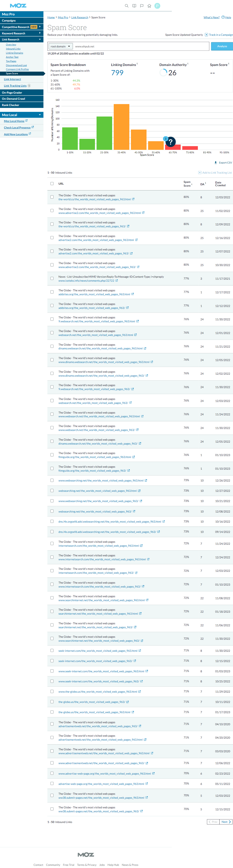Check the box for seek-internet.com 963.html row
Viewport: 233px width, 868px height.
point(52,650)
